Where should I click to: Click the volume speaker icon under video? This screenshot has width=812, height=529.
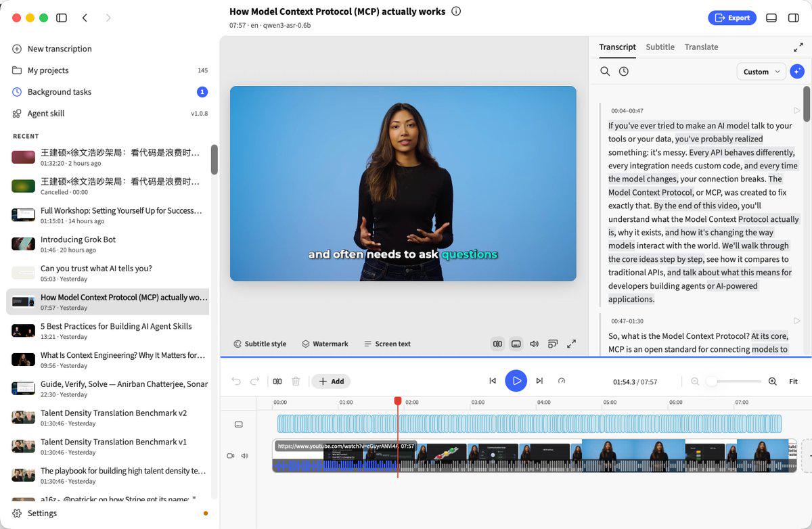pos(535,344)
